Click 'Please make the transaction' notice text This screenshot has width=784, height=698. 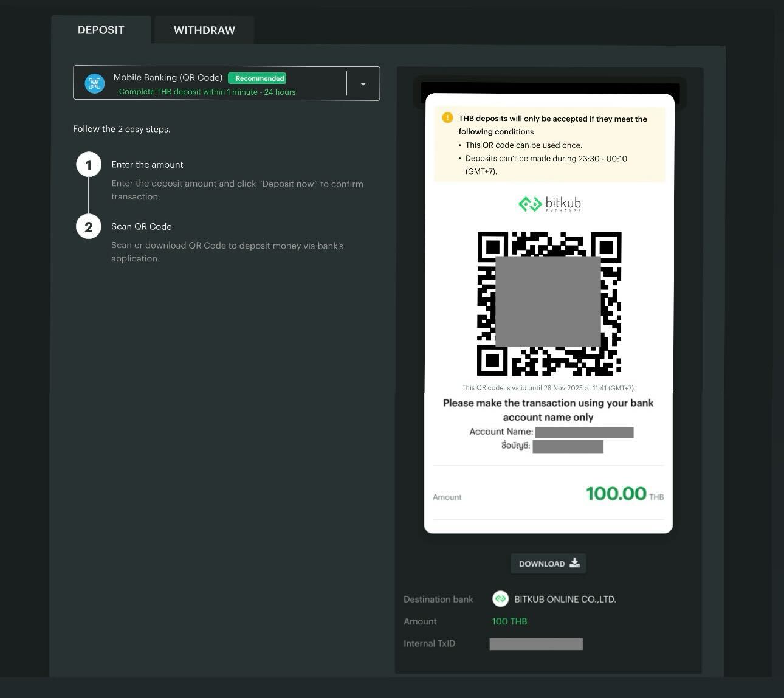coord(548,410)
